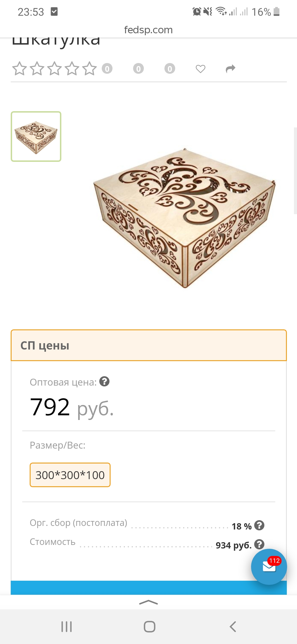Open recent apps navigation button
Screen dimensions: 297x644
pyautogui.click(x=67, y=627)
